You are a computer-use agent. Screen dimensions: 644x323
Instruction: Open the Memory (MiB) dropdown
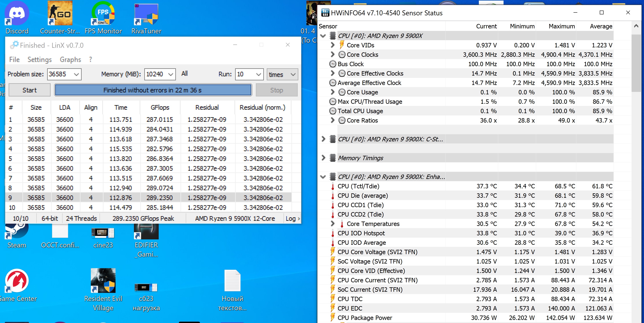pyautogui.click(x=171, y=74)
